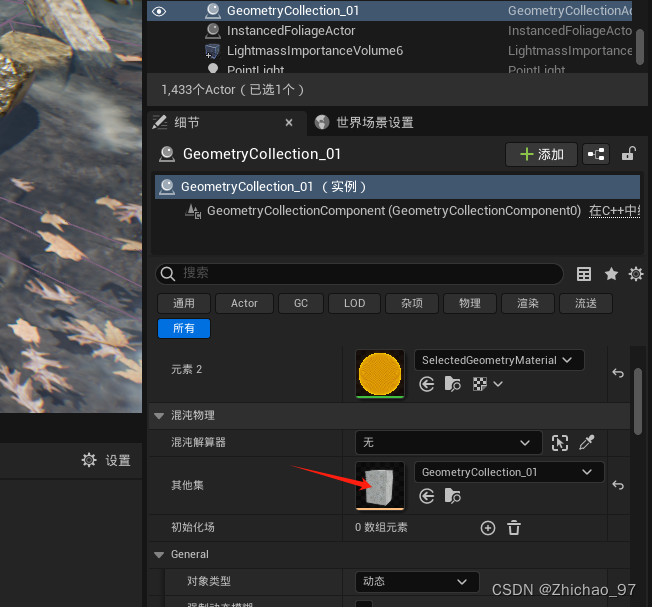Image resolution: width=652 pixels, height=607 pixels.
Task: Reset 元素 2 material to default
Action: coord(618,373)
